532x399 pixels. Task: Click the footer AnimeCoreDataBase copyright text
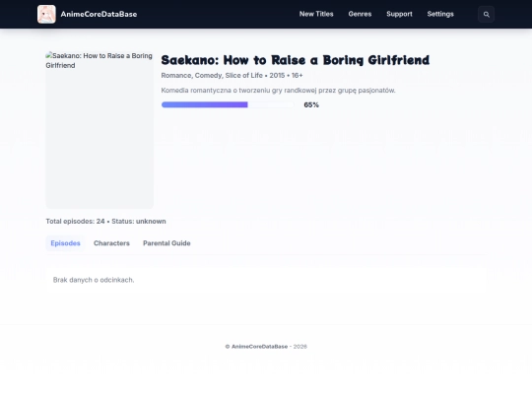pyautogui.click(x=266, y=347)
